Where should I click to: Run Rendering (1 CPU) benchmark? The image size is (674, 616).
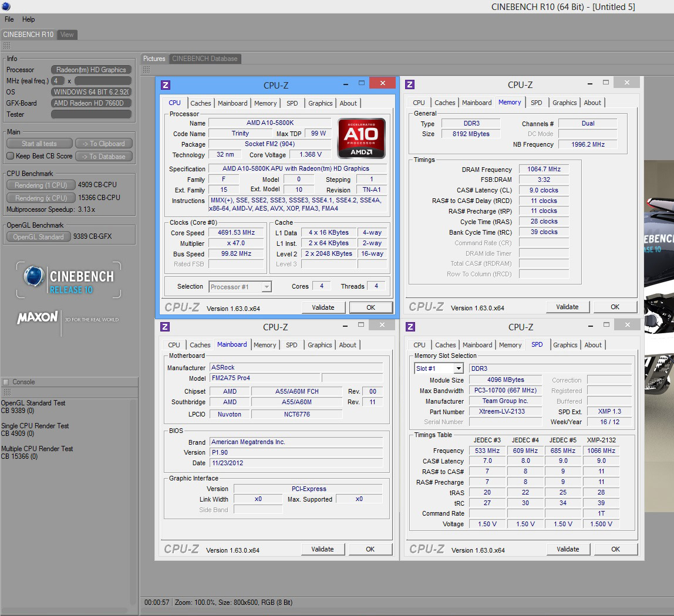point(41,185)
